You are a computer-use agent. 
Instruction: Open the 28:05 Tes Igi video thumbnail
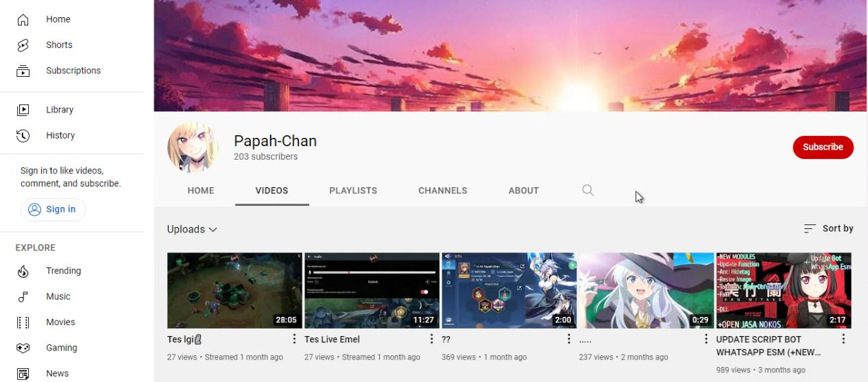pyautogui.click(x=234, y=290)
